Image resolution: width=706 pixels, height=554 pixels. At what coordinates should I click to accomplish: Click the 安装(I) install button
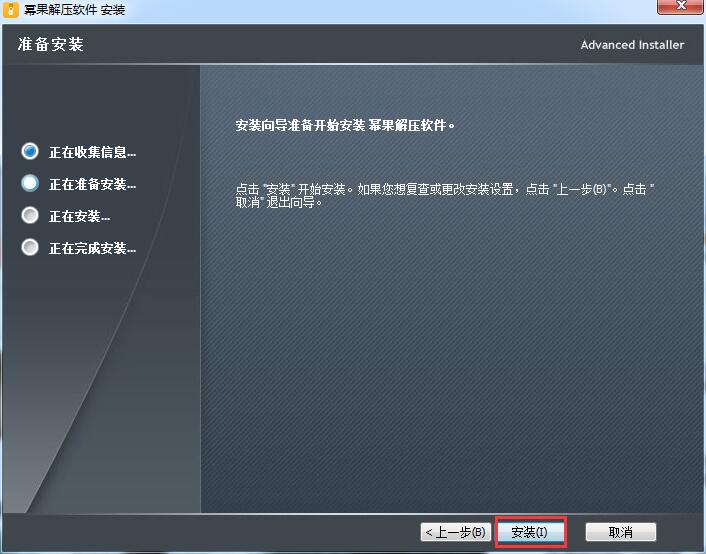530,532
